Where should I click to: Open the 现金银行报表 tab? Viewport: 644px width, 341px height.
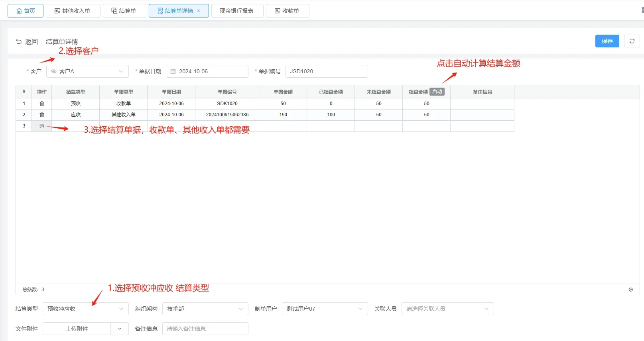tap(237, 11)
